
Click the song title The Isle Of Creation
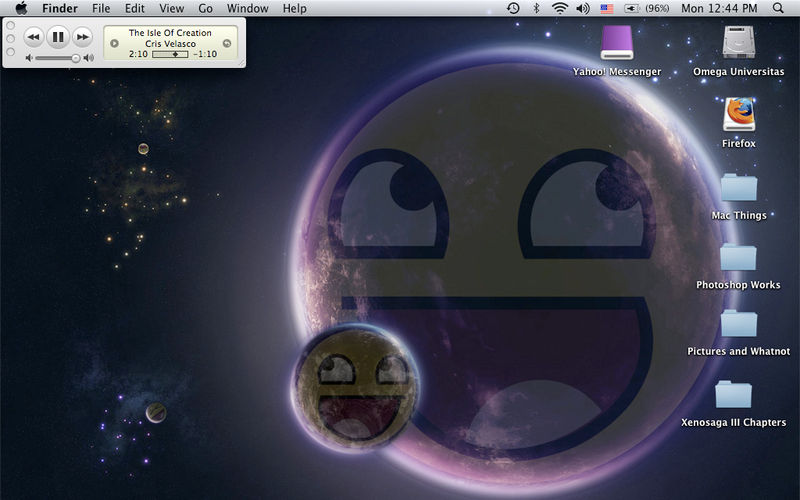170,33
